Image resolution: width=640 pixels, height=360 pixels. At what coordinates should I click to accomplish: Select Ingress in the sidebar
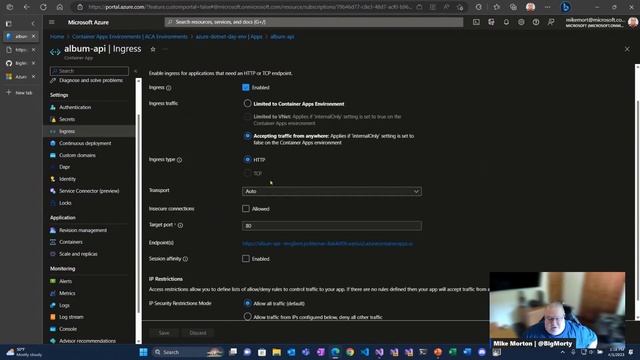coord(67,131)
